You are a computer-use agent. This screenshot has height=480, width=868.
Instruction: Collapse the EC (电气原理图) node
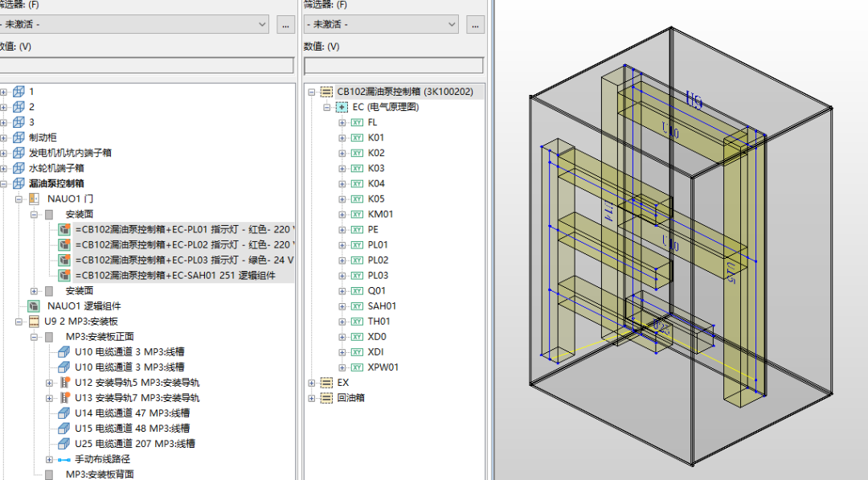(327, 107)
